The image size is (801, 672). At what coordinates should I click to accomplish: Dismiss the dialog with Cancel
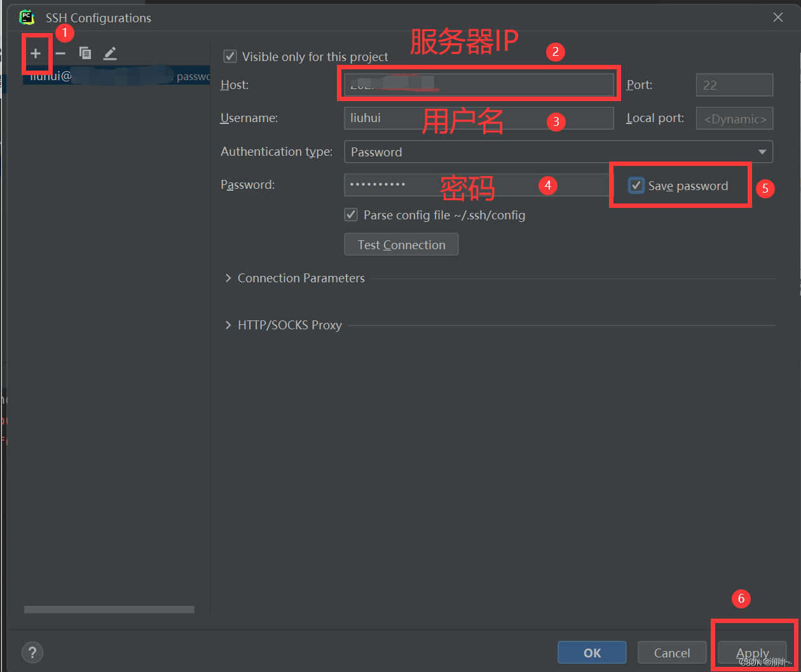pos(671,652)
